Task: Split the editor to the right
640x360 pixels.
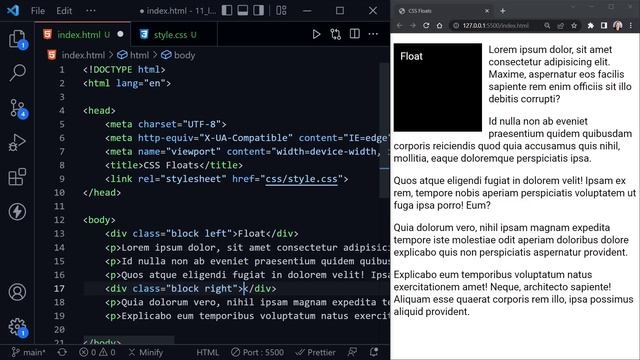Action: click(x=355, y=34)
